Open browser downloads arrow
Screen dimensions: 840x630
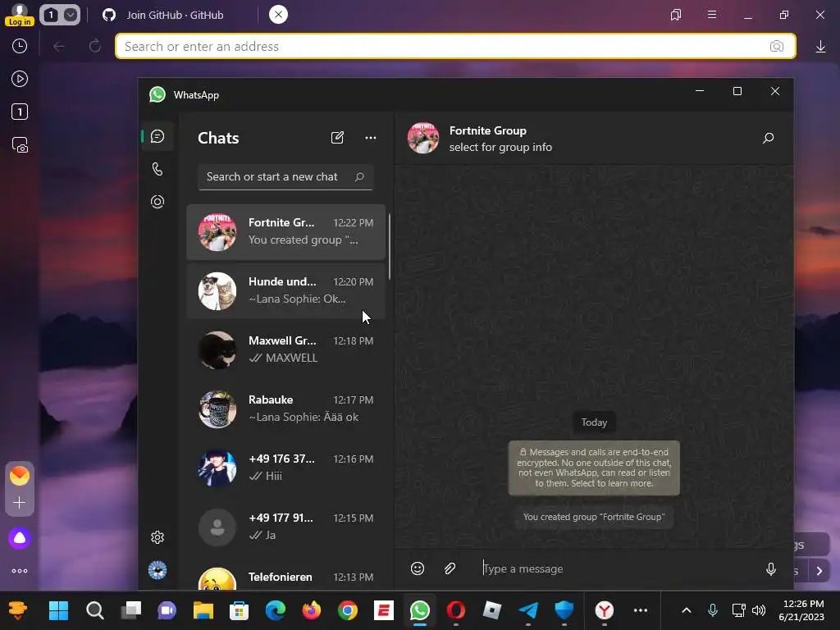tap(820, 47)
